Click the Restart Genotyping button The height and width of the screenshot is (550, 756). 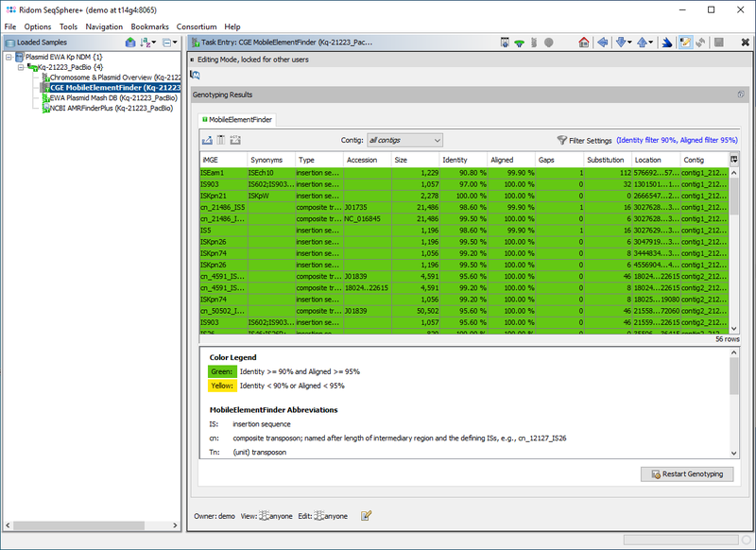[687, 473]
